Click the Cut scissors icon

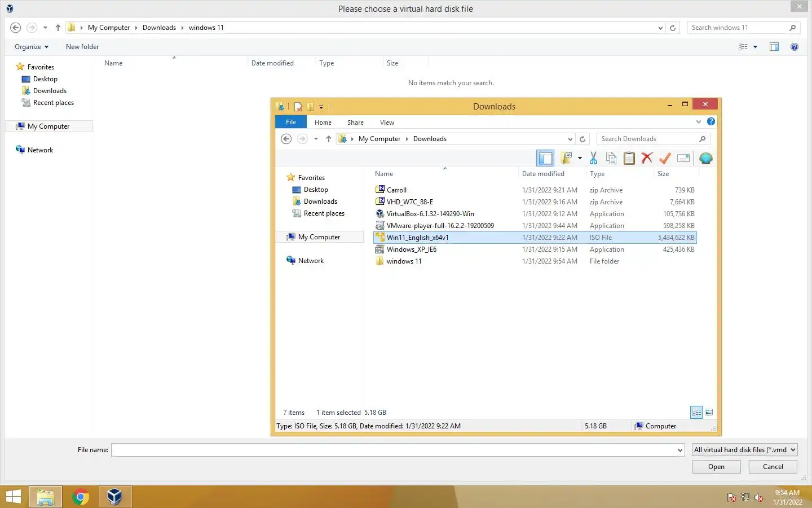(593, 159)
